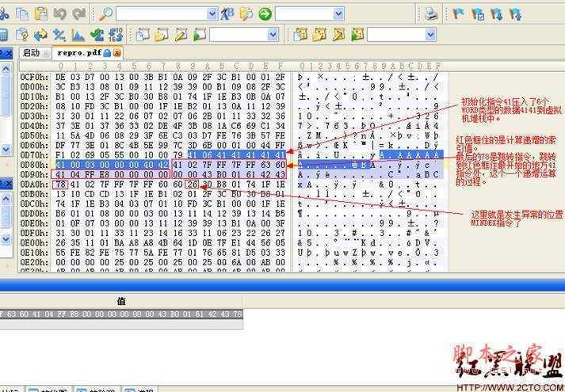565x392 pixels.
Task: Select address row 0CF0h:
Action: point(34,77)
